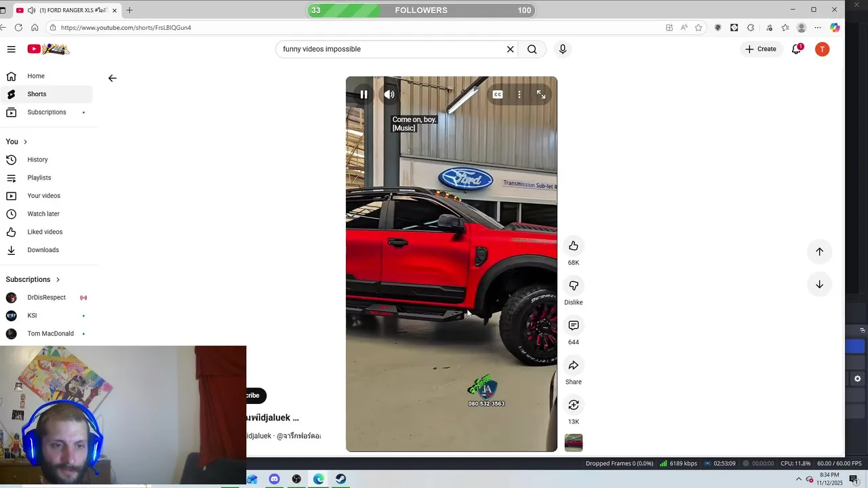868x488 pixels.
Task: Open Your videos in the sidebar
Action: [x=46, y=196]
